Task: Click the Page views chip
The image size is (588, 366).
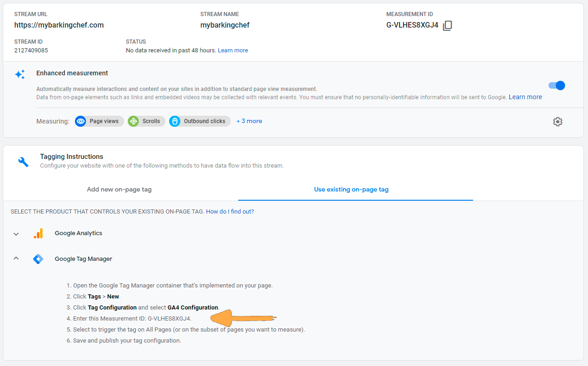Action: 99,121
